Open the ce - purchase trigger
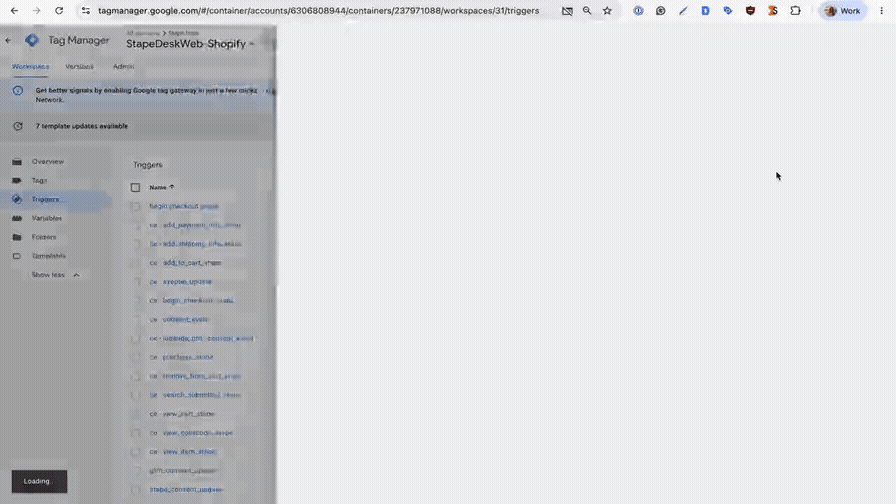This screenshot has width=896, height=504. pos(181,357)
